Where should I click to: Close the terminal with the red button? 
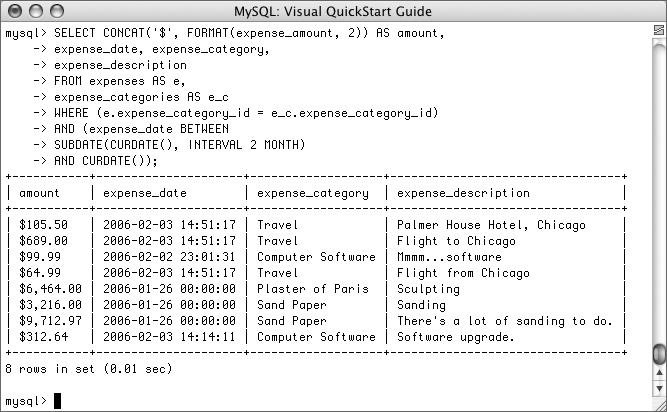click(15, 11)
